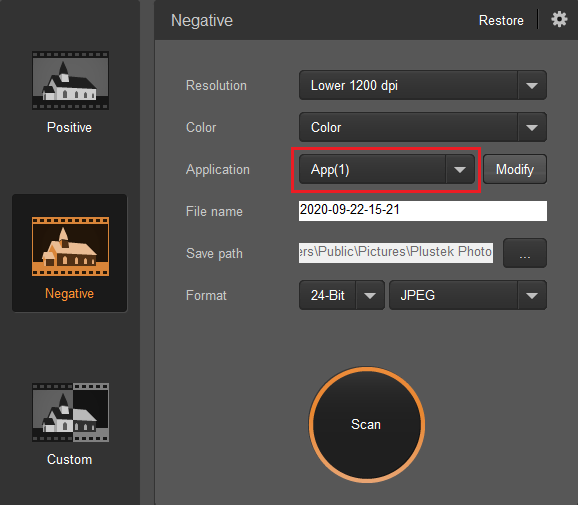
Task: Select the Positive film mode icon
Action: pos(70,80)
